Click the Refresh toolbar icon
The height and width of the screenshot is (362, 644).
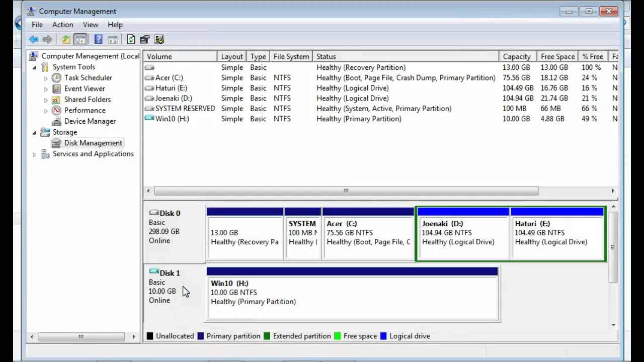coord(131,39)
